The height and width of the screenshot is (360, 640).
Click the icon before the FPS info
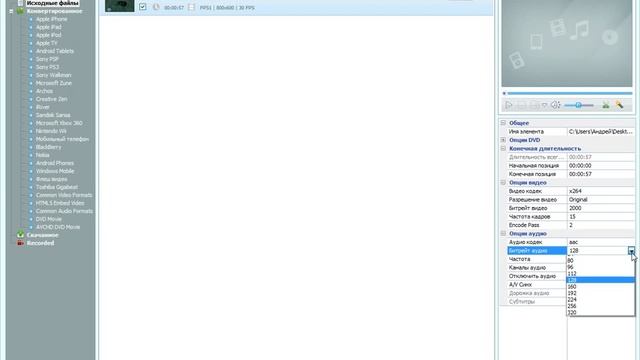pyautogui.click(x=191, y=7)
